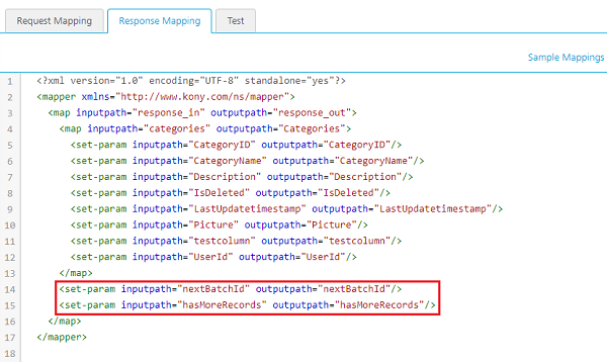This screenshot has width=607, height=362.
Task: Open the Test tab
Action: coord(235,21)
